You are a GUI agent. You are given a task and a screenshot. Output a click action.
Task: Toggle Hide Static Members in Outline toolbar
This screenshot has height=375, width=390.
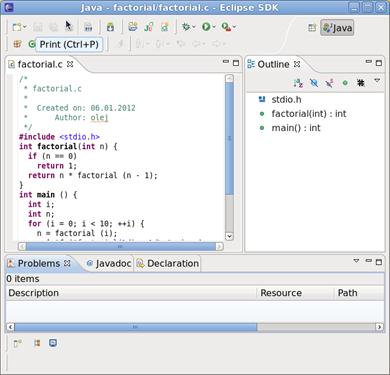pos(329,83)
